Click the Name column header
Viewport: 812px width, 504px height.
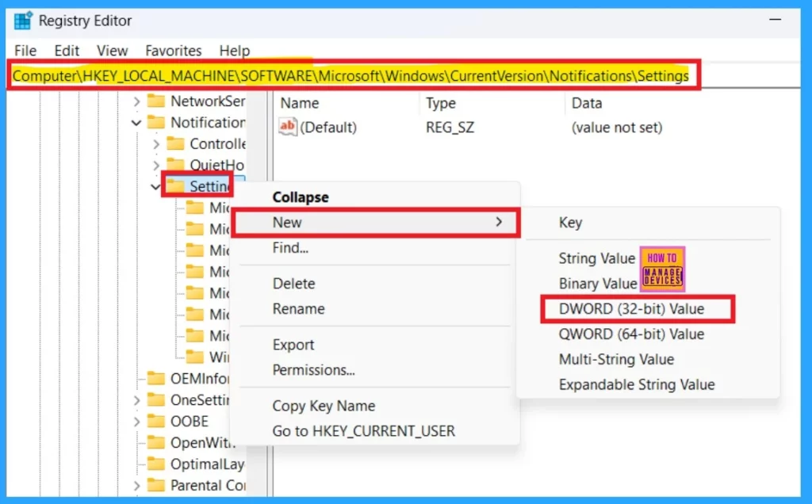click(x=300, y=103)
